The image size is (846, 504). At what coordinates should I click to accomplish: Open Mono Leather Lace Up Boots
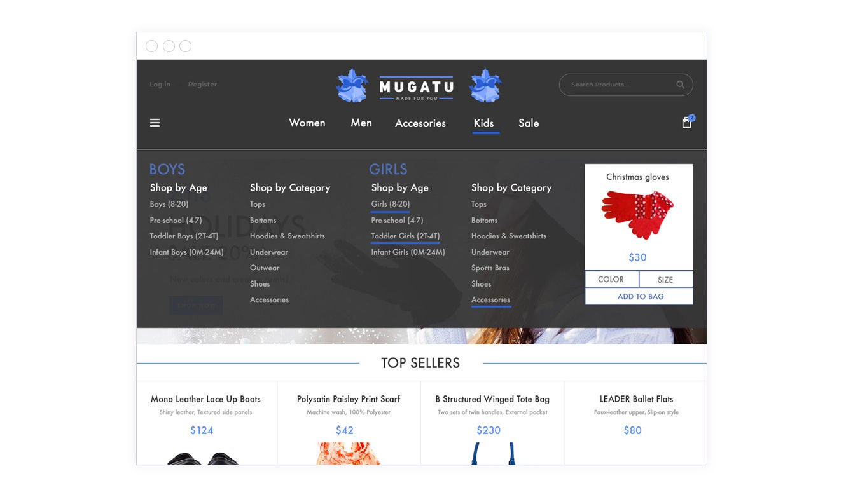pyautogui.click(x=205, y=399)
